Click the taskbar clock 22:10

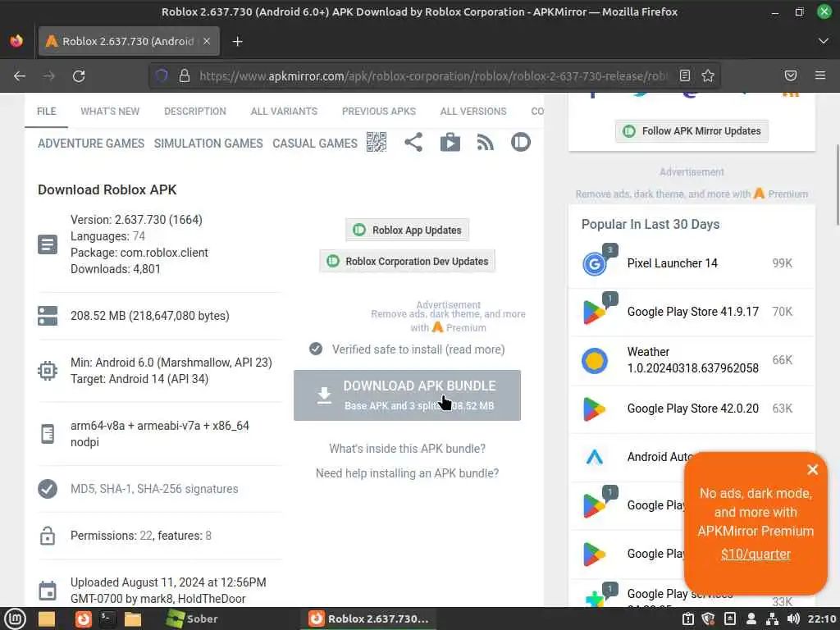pyautogui.click(x=822, y=619)
